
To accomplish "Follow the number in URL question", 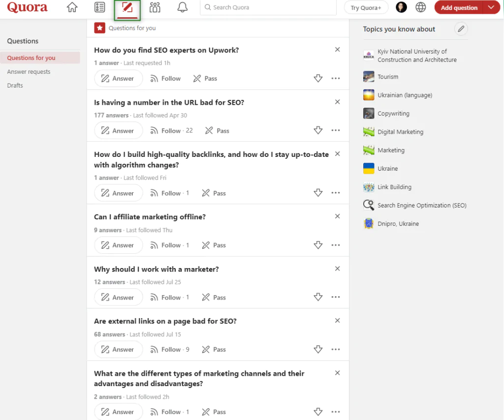I will (171, 131).
